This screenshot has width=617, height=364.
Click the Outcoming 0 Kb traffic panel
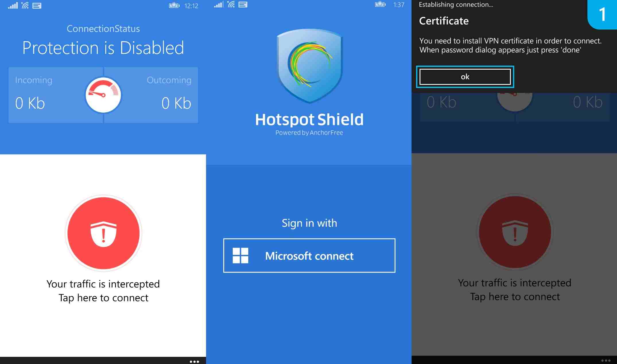[151, 95]
